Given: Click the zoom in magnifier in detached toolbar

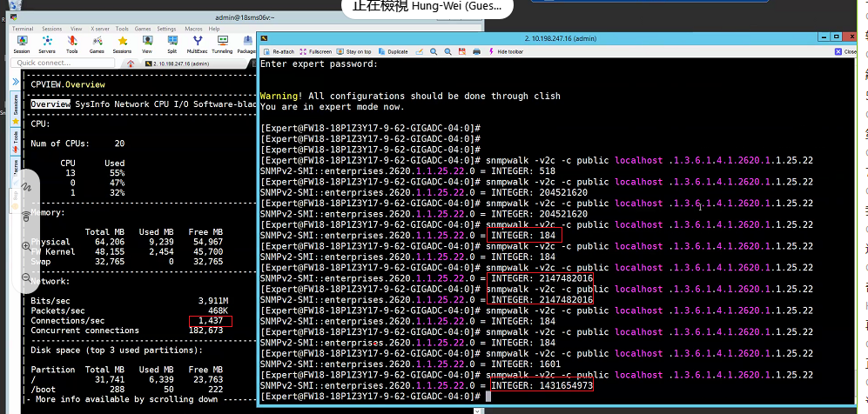Looking at the screenshot, I should [x=434, y=51].
